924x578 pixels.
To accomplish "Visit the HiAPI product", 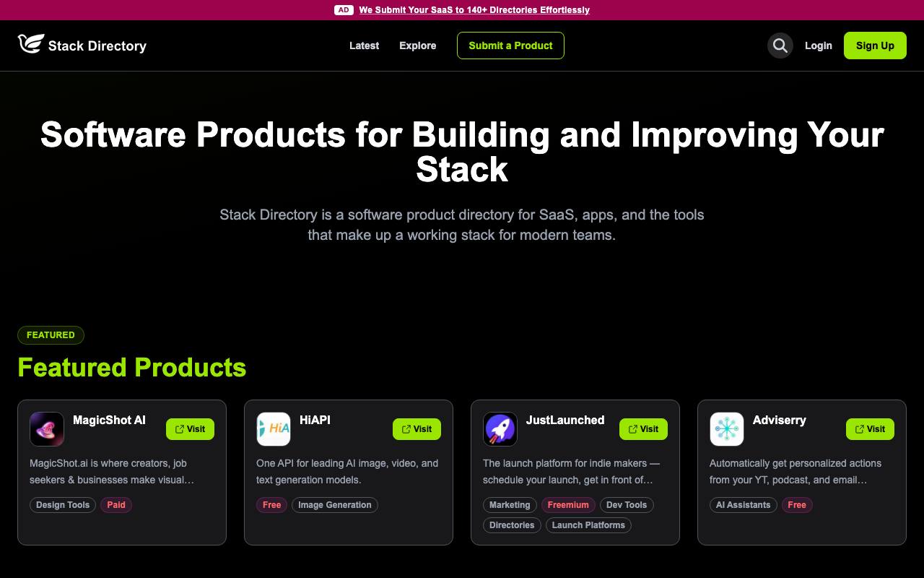I will click(x=417, y=429).
